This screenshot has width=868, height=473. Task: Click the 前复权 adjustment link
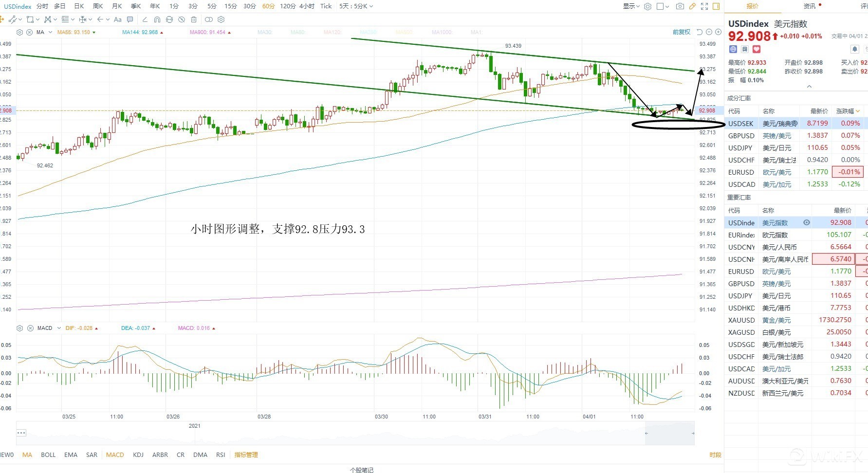(681, 32)
